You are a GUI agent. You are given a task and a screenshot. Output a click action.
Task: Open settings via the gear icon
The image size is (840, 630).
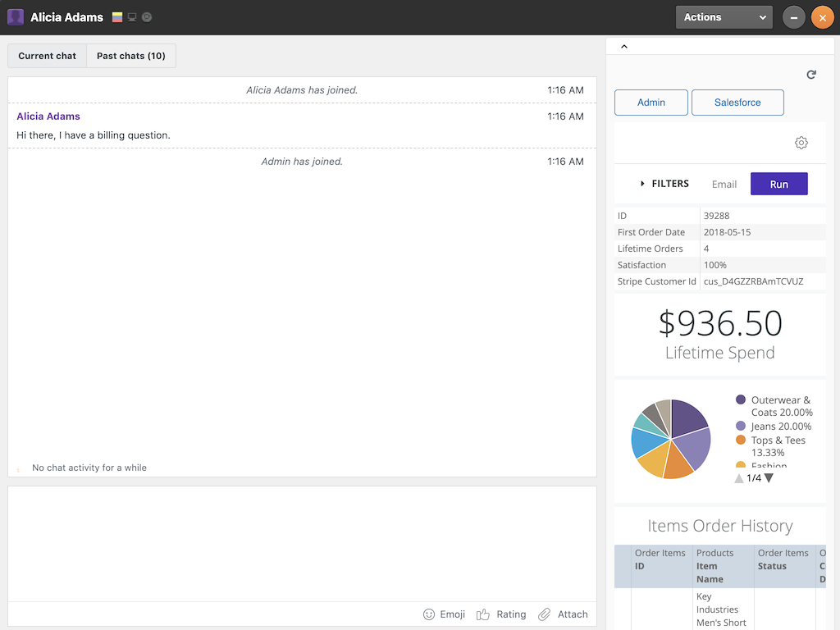(801, 143)
